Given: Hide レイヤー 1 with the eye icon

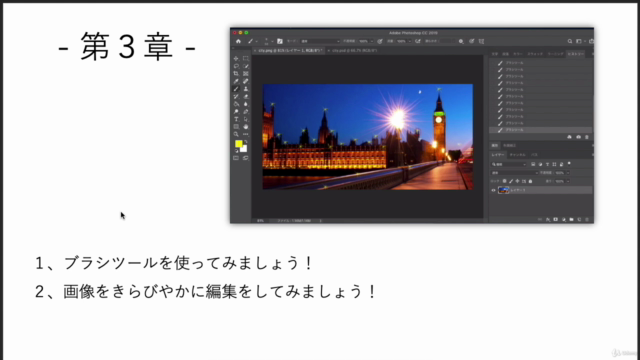Looking at the screenshot, I should point(493,190).
